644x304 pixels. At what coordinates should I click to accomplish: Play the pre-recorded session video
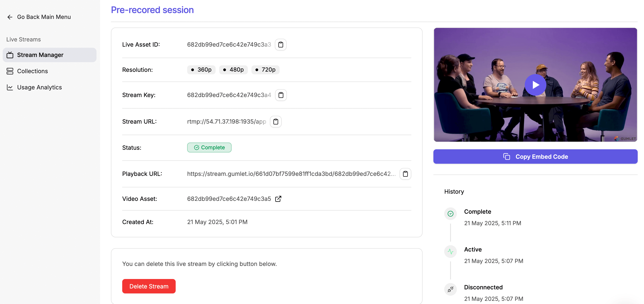[535, 85]
